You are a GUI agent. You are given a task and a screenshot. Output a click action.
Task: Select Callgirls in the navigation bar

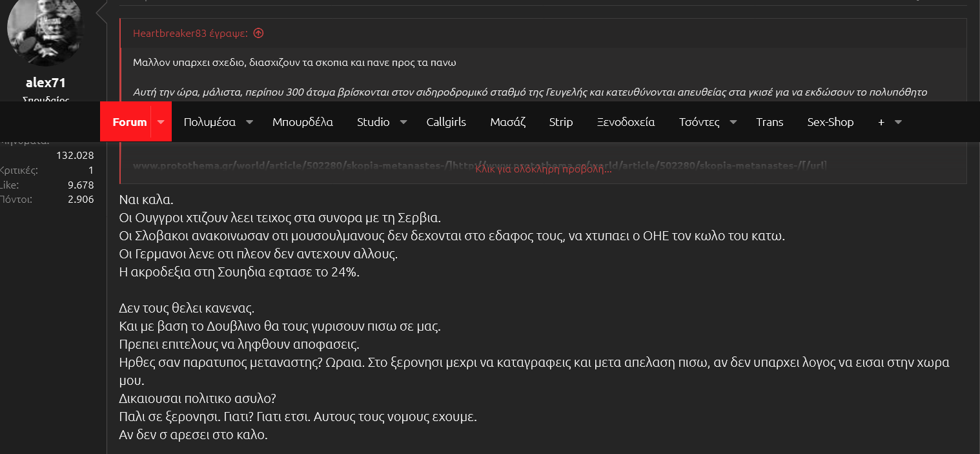pyautogui.click(x=446, y=122)
